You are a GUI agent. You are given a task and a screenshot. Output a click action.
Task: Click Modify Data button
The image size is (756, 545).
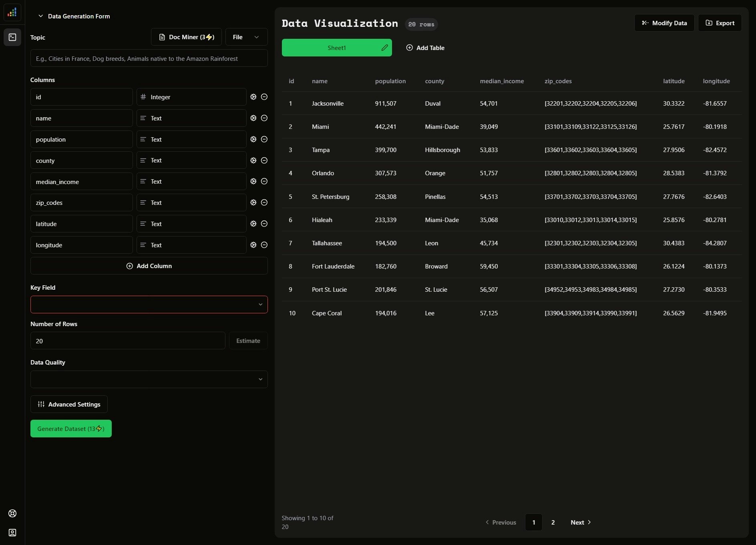(x=664, y=23)
